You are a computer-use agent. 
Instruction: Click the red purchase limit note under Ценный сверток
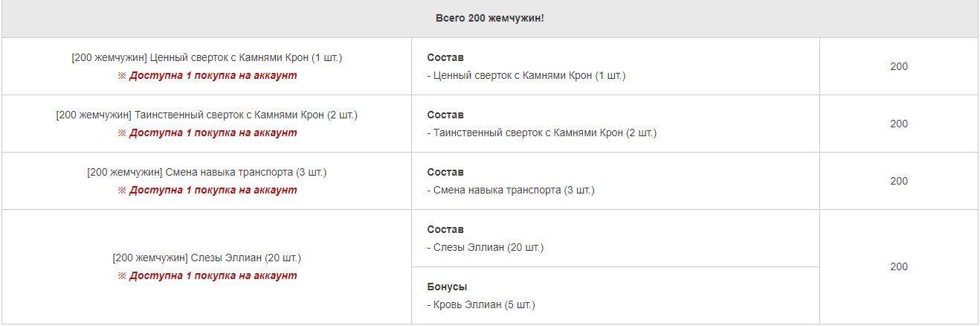[x=213, y=75]
